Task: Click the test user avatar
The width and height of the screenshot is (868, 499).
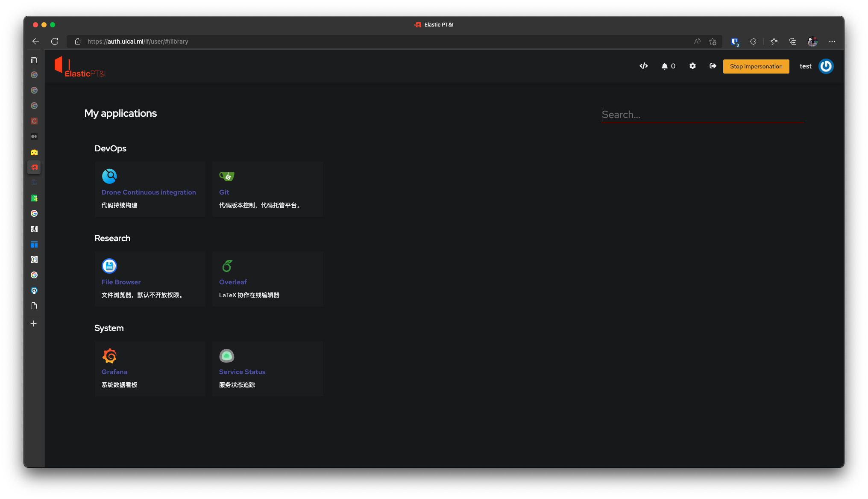Action: click(x=826, y=66)
